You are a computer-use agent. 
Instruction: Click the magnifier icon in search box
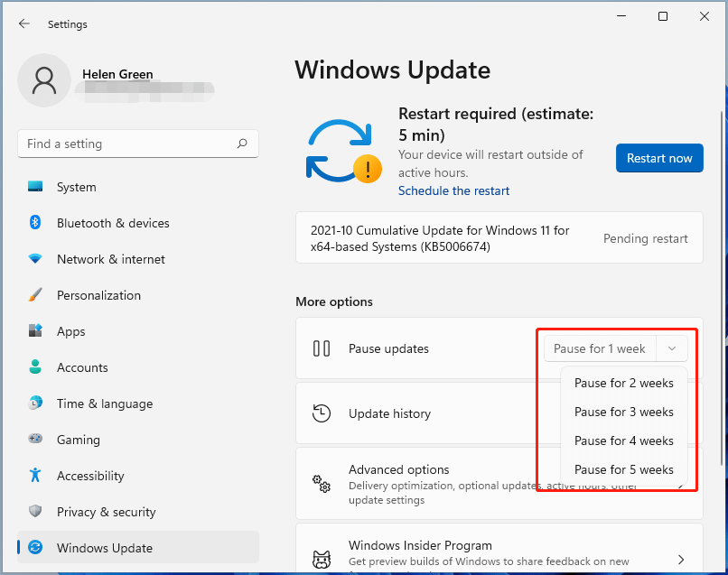coord(242,144)
